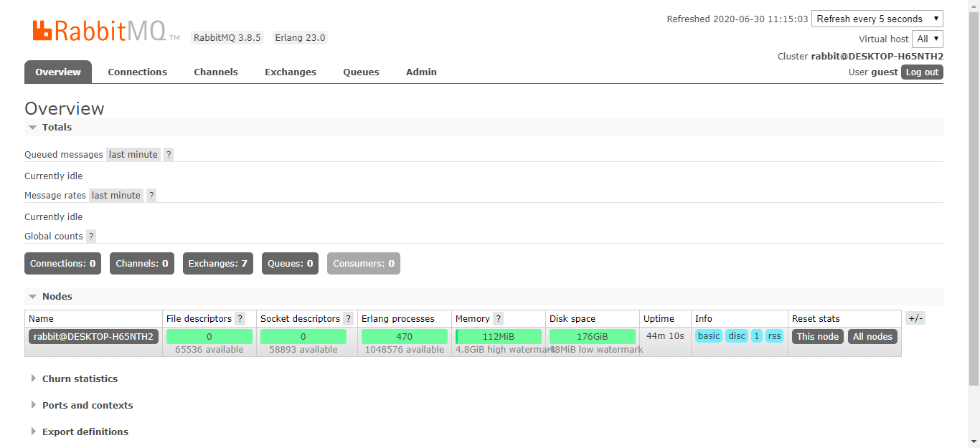Open the Channels tab
Viewport: 980px width, 448px height.
coord(216,72)
